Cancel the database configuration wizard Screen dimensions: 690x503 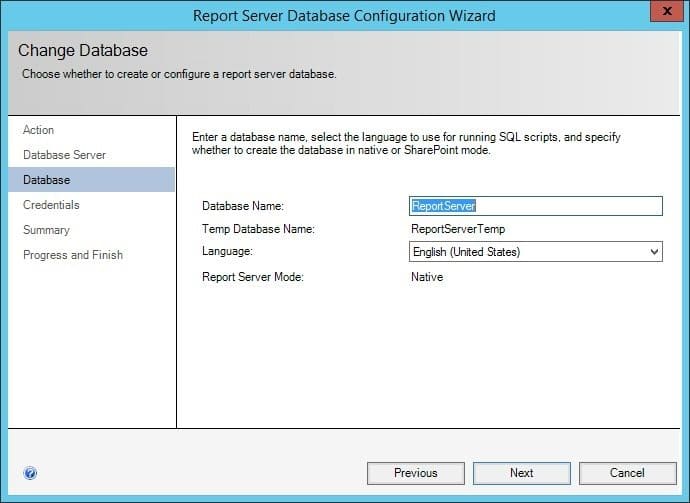pos(628,473)
